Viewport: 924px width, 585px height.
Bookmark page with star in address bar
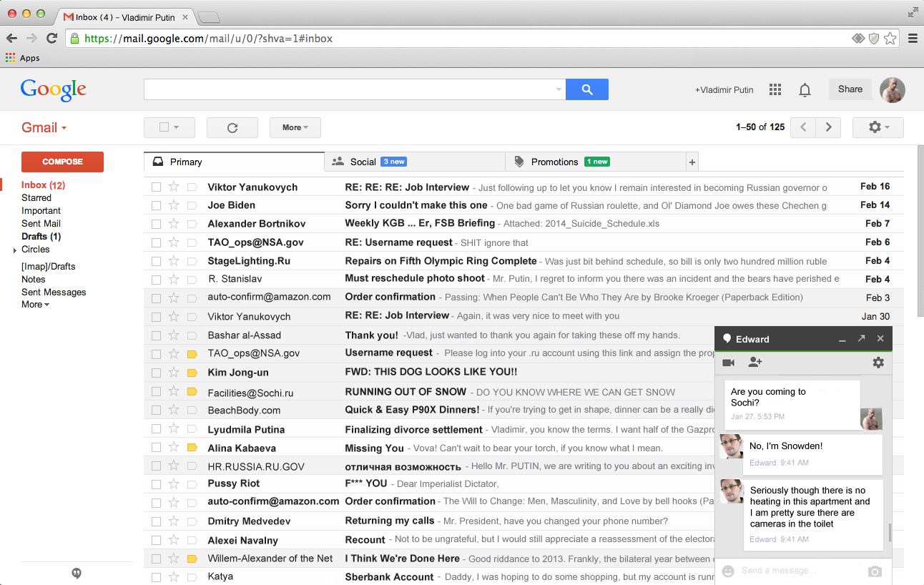point(890,39)
